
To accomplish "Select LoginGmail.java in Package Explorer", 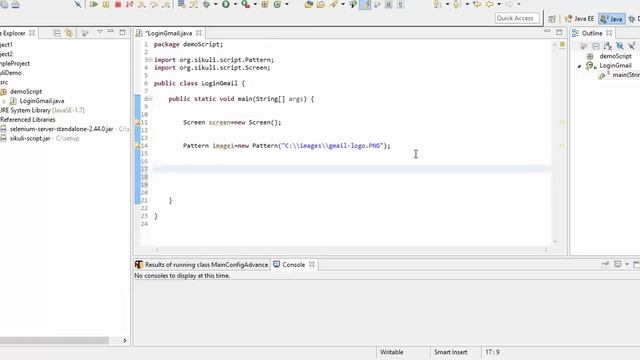I will click(x=42, y=101).
